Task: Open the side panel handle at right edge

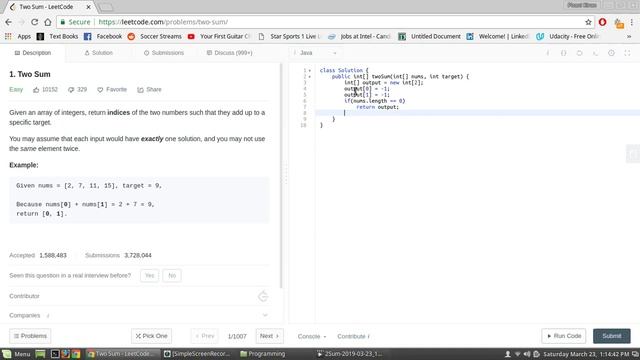Action: [633, 154]
